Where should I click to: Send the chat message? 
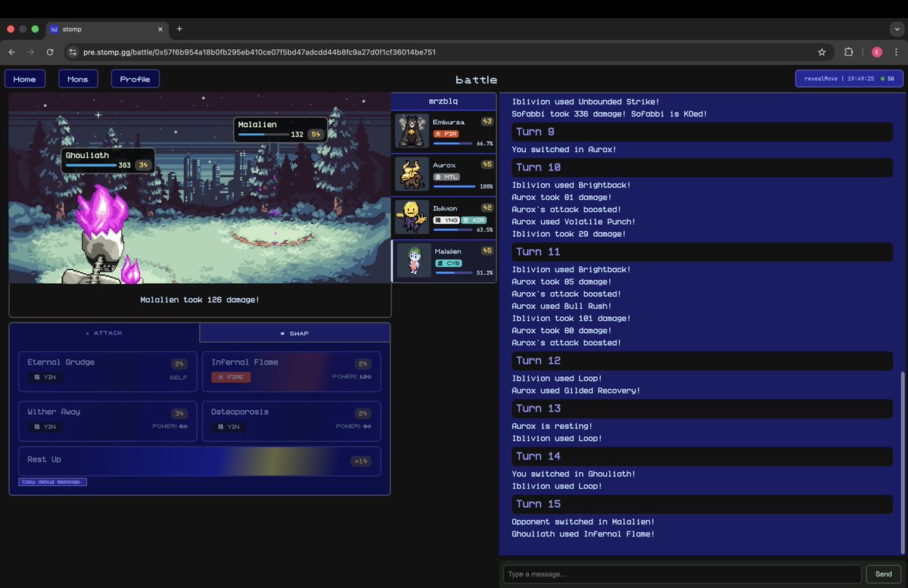point(884,574)
